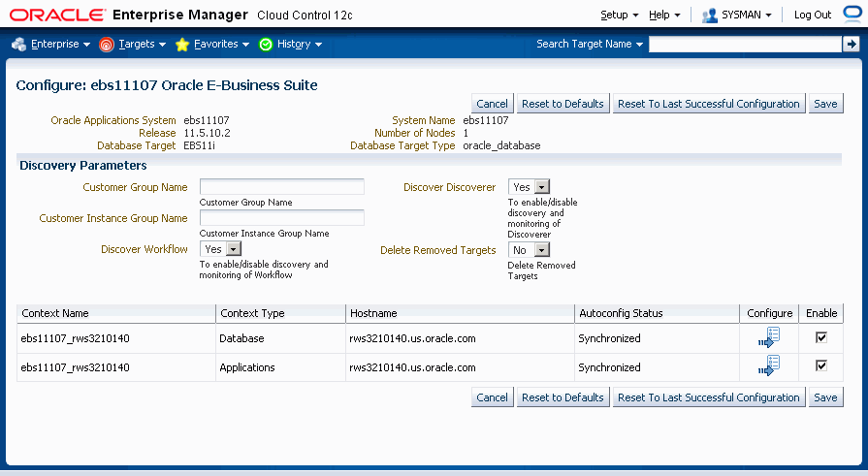Click the top Reset to Defaults button

(x=563, y=104)
